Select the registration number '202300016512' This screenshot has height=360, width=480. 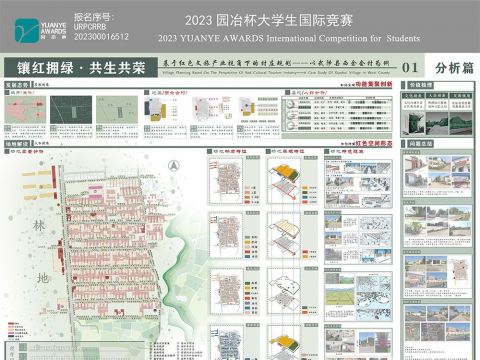pyautogui.click(x=101, y=37)
